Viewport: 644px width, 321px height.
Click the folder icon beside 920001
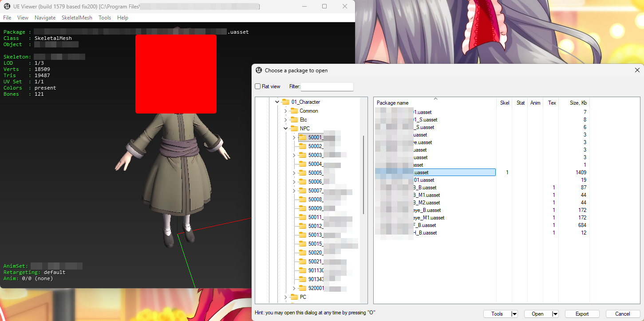(302, 288)
